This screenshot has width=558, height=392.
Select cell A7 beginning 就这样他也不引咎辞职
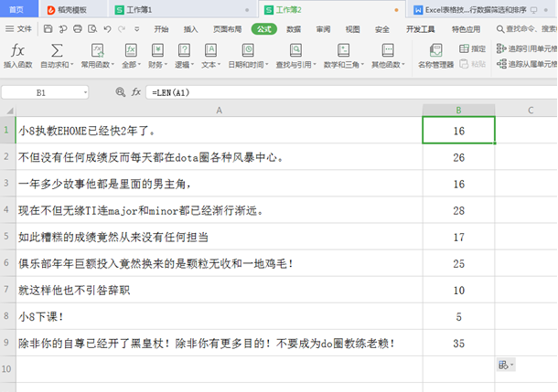[x=220, y=290]
